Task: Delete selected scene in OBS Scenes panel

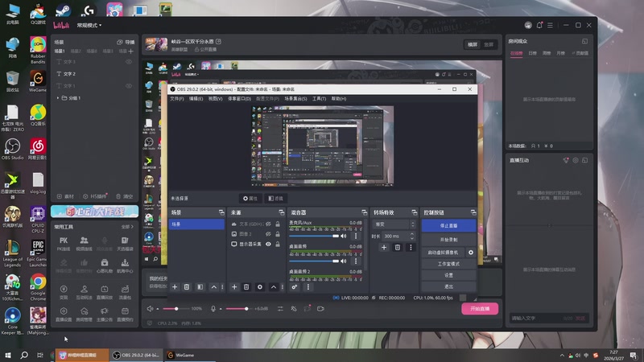Action: (x=187, y=287)
